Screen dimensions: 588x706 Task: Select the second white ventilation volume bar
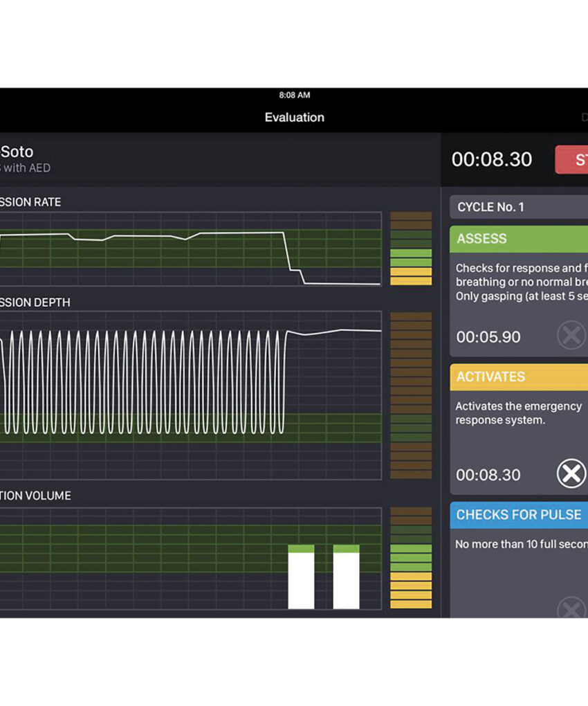(x=346, y=577)
